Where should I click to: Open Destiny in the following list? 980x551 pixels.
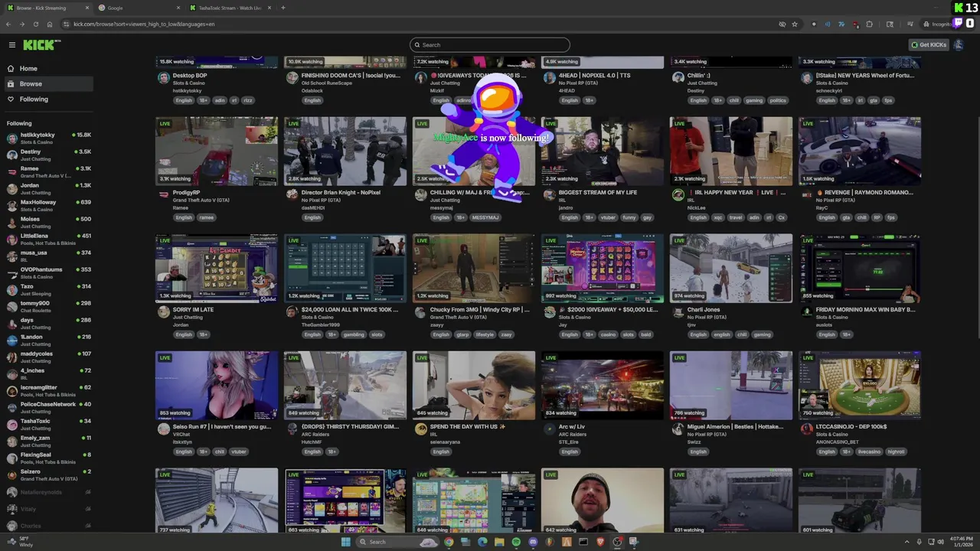coord(47,155)
